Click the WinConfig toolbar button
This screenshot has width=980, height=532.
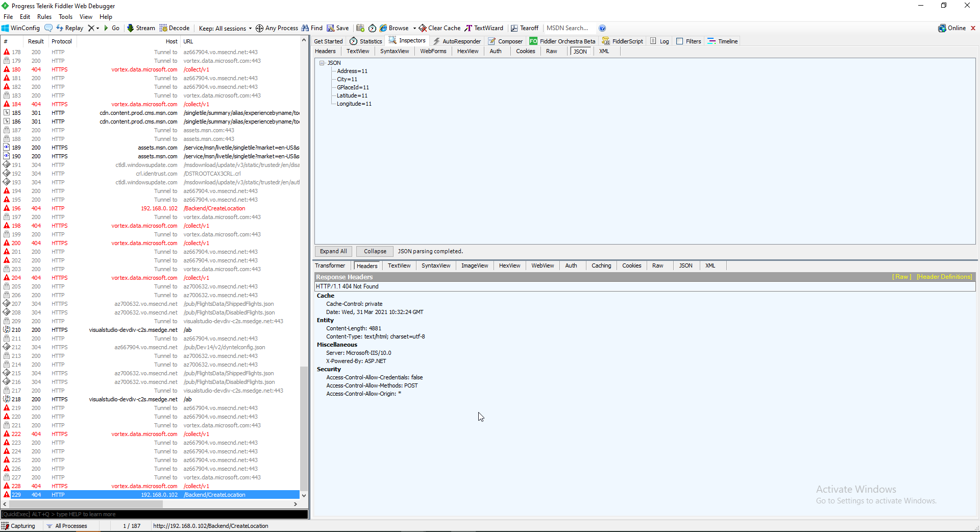20,28
